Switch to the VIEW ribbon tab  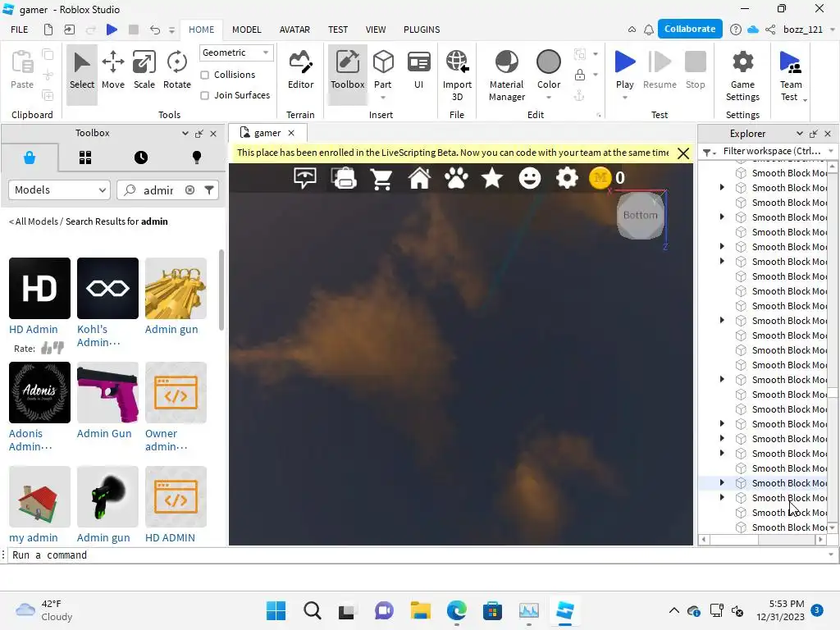tap(376, 30)
